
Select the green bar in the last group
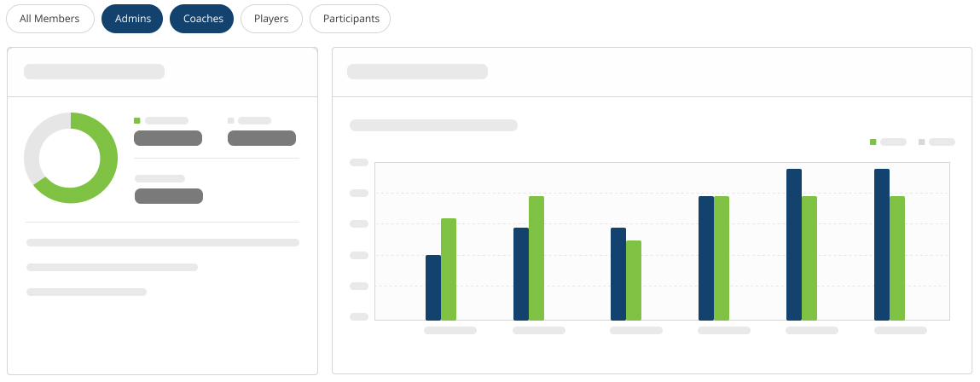point(897,258)
